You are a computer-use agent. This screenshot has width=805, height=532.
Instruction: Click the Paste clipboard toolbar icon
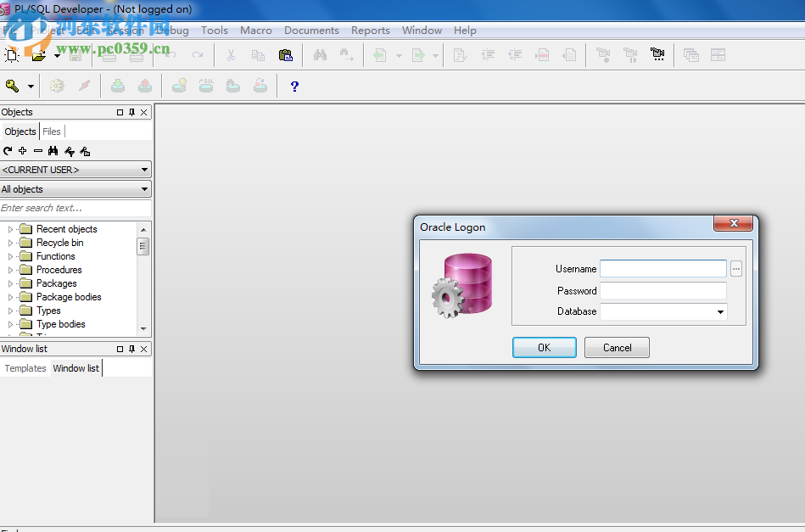[x=286, y=55]
